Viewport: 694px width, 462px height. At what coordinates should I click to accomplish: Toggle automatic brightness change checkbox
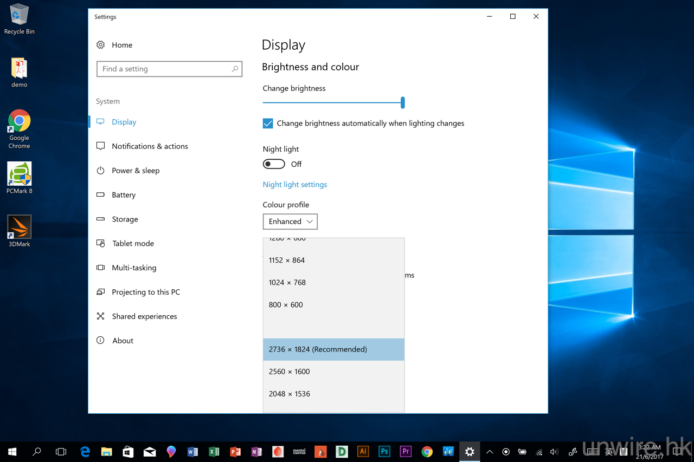[x=268, y=123]
